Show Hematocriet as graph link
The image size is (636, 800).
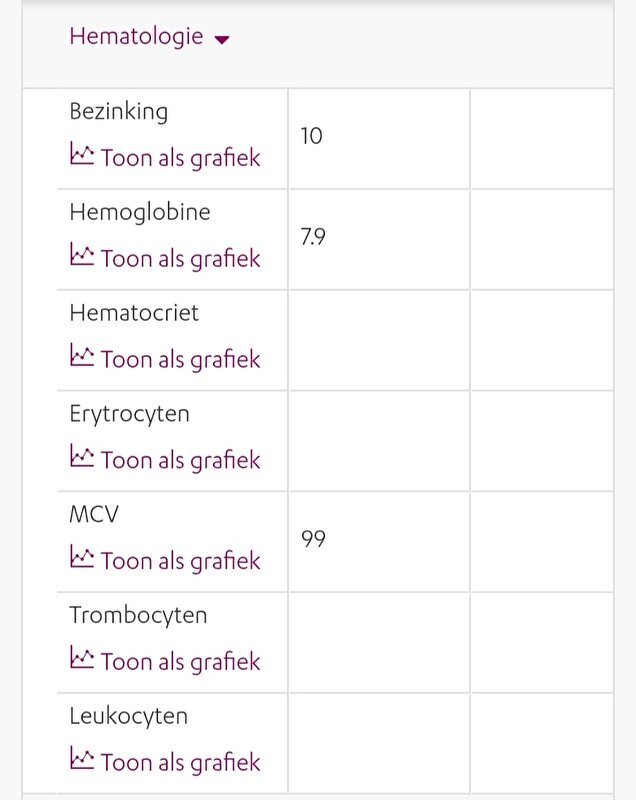coord(181,359)
